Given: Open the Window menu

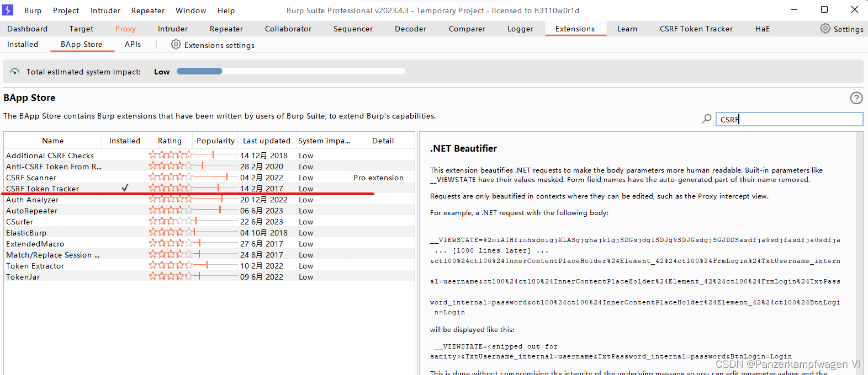Looking at the screenshot, I should tap(190, 10).
